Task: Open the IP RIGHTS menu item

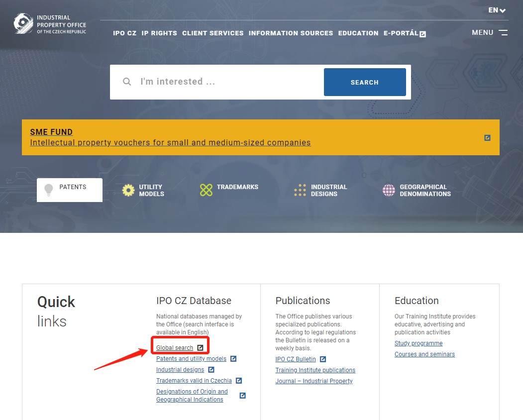Action: click(x=159, y=33)
